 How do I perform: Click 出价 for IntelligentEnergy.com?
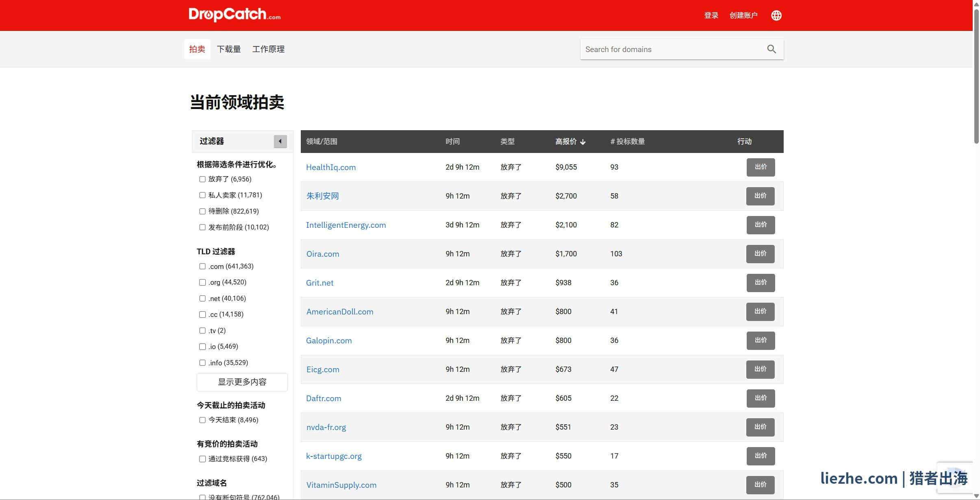click(x=761, y=225)
